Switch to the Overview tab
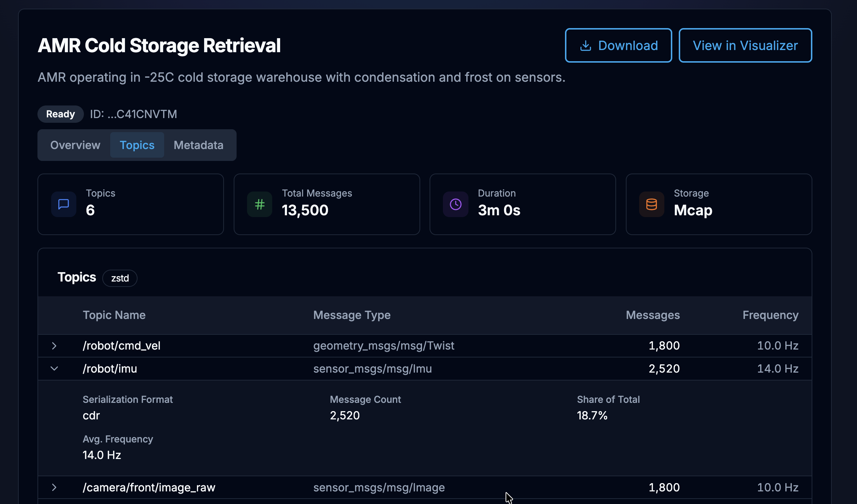Viewport: 857px width, 504px height. point(75,145)
